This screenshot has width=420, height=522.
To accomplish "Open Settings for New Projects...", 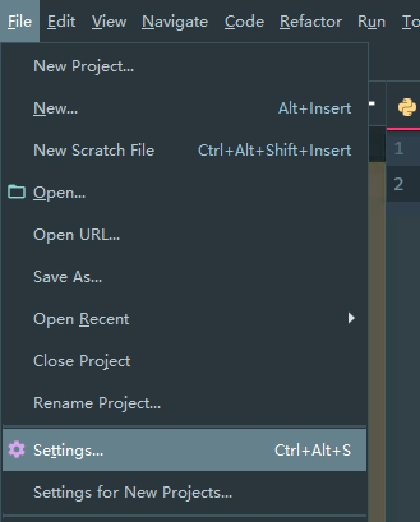I will click(x=133, y=493).
